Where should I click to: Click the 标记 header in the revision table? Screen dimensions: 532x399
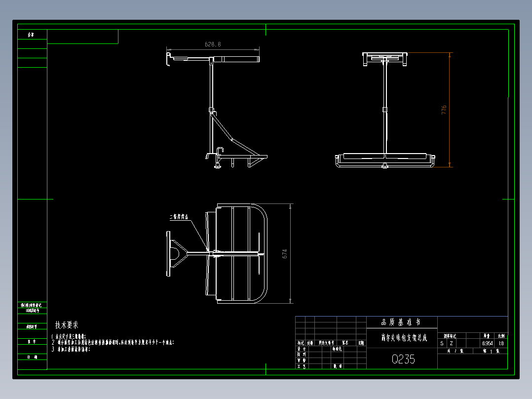click(301, 343)
